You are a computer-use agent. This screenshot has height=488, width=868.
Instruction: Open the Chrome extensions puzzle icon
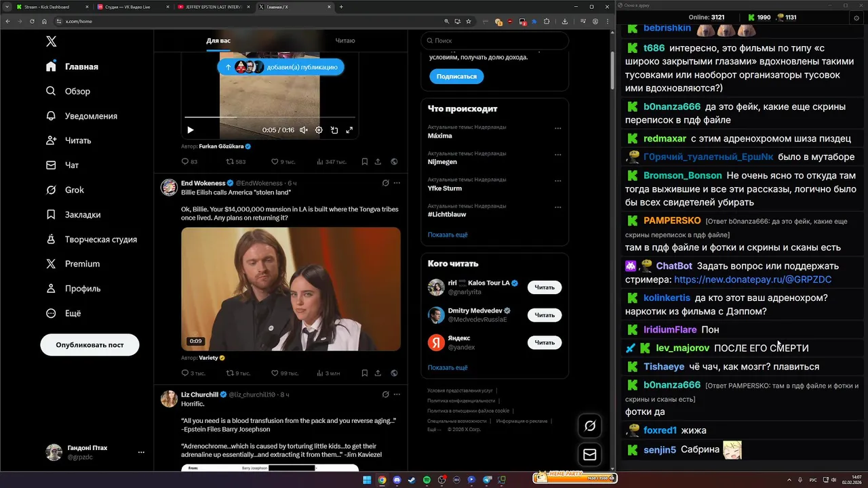pyautogui.click(x=545, y=21)
